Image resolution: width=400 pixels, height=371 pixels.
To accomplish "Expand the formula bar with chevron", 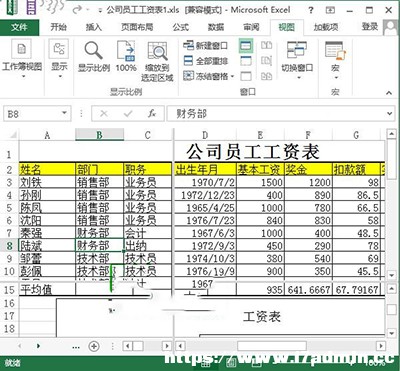I will (390, 114).
